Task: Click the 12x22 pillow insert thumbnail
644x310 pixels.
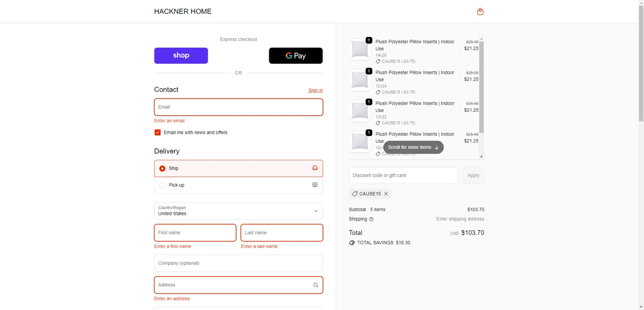Action: click(x=359, y=111)
